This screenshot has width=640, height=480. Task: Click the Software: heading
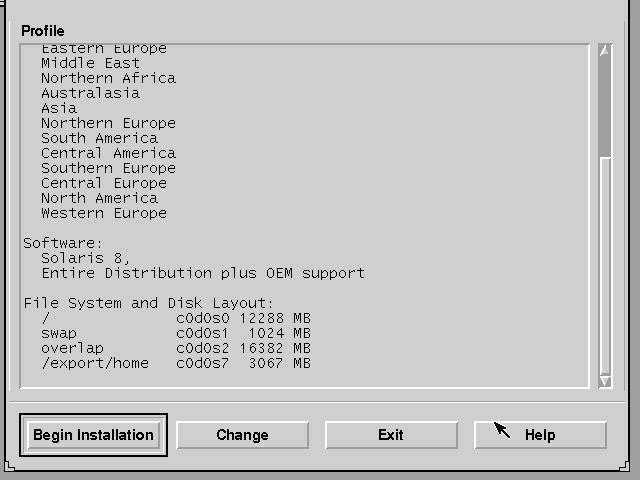[62, 243]
